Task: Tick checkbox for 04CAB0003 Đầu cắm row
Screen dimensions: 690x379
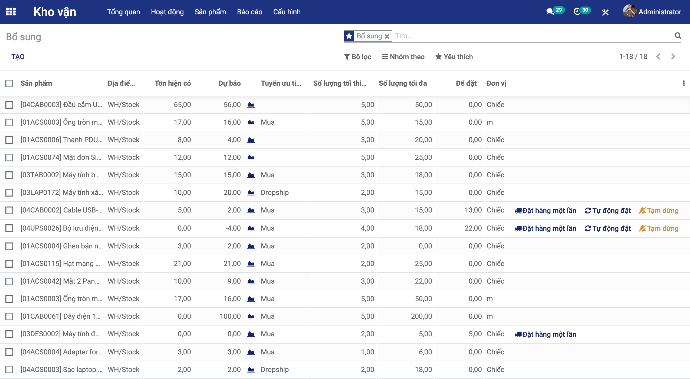Action: pos(9,105)
